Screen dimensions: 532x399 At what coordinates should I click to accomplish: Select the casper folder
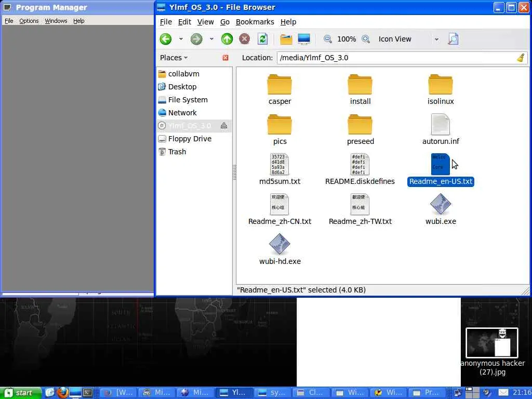[280, 89]
